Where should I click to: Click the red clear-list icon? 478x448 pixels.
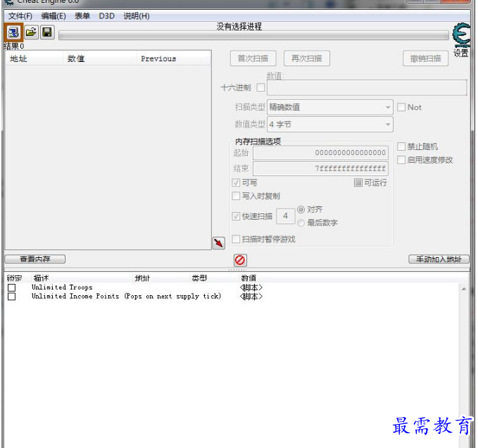pos(240,260)
